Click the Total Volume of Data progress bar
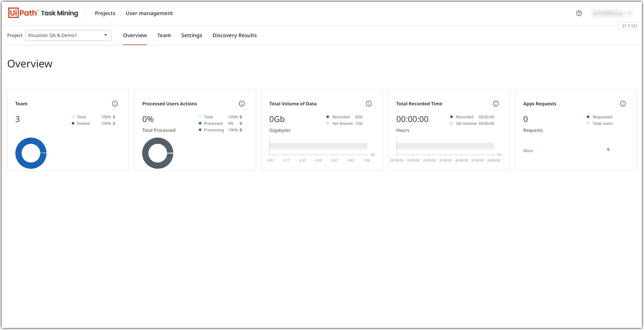644x330 pixels. coord(318,146)
